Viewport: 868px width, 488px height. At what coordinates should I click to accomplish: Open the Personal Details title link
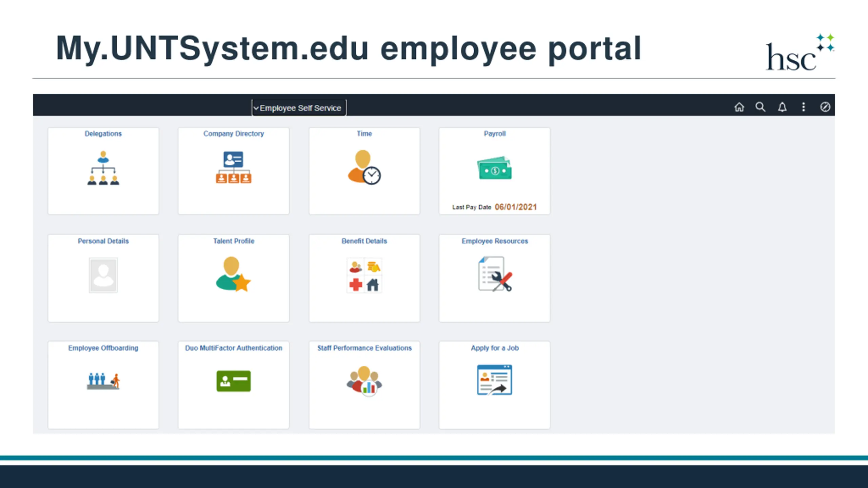coord(103,241)
